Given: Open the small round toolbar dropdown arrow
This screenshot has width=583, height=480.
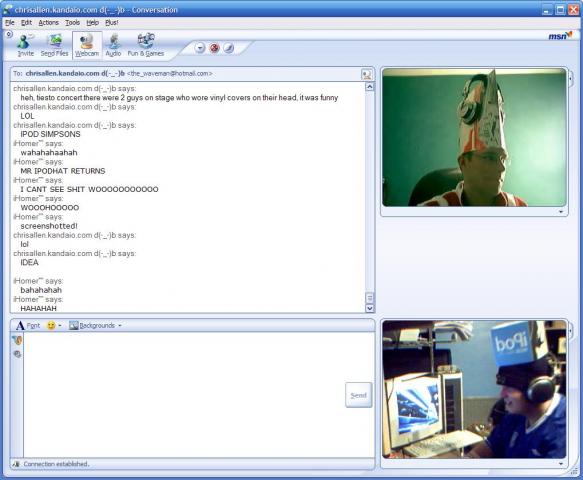Looking at the screenshot, I should click(200, 48).
